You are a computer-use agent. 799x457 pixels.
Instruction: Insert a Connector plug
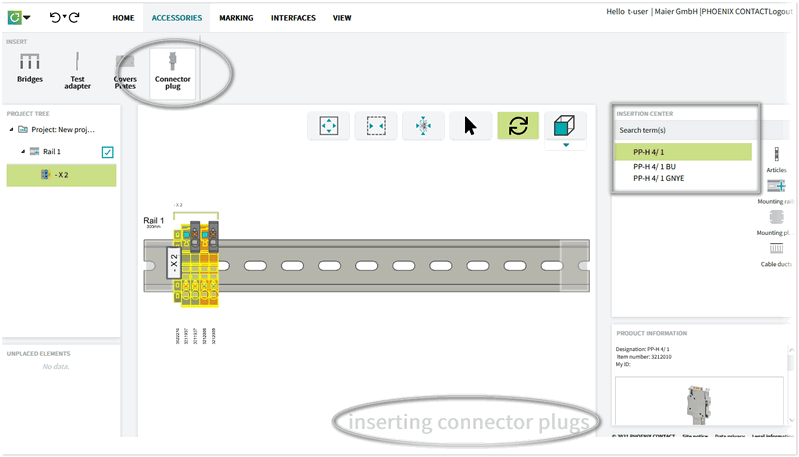[x=172, y=68]
